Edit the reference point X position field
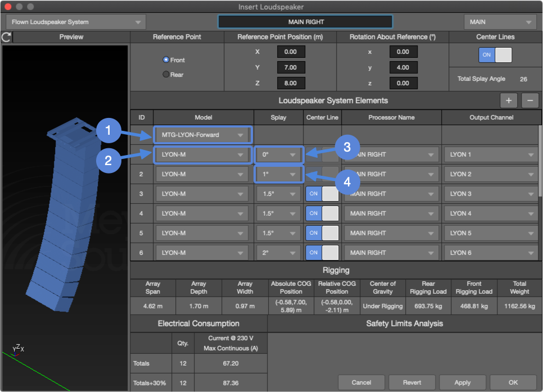The height and width of the screenshot is (392, 543). pos(291,52)
